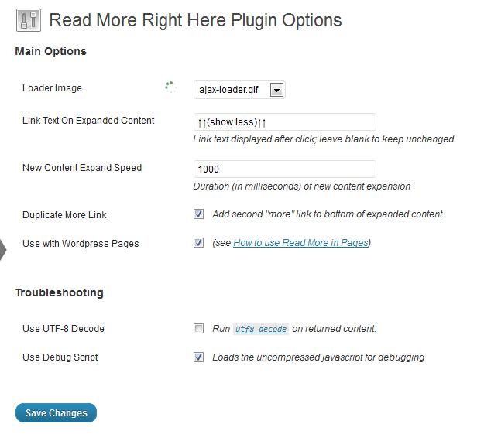This screenshot has width=484, height=448.
Task: Click the Main Options section heading
Action: point(51,52)
